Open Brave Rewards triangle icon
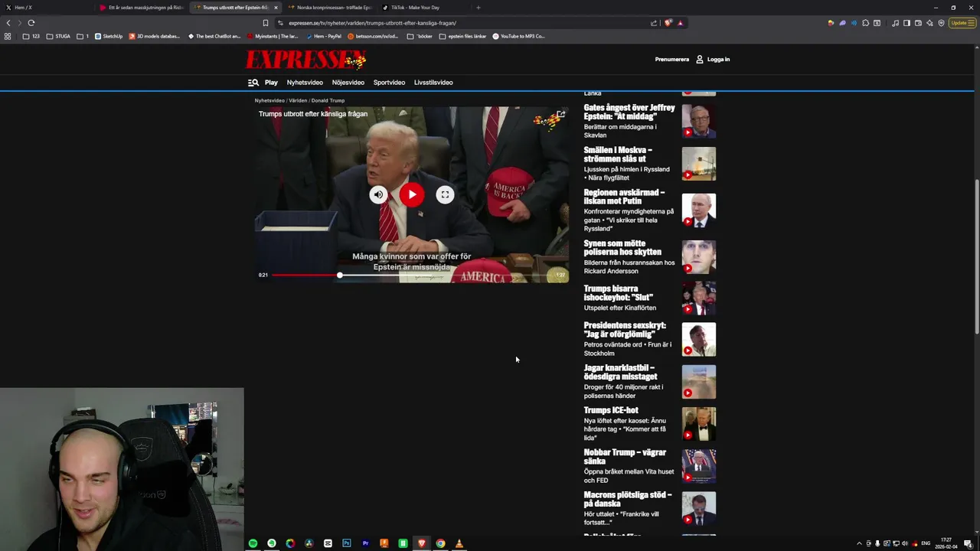Viewport: 980px width, 551px height. pos(680,23)
